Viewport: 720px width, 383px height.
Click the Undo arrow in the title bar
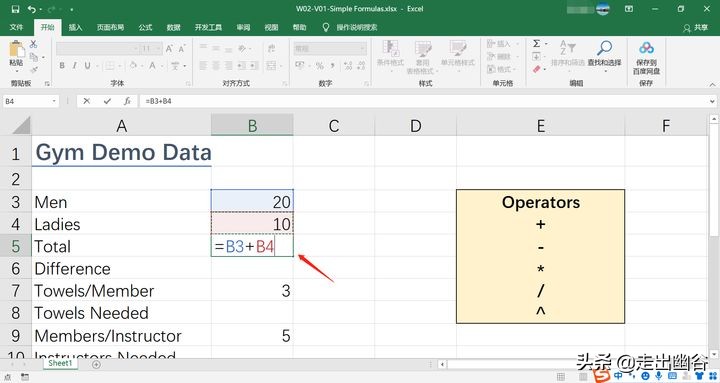click(x=31, y=9)
